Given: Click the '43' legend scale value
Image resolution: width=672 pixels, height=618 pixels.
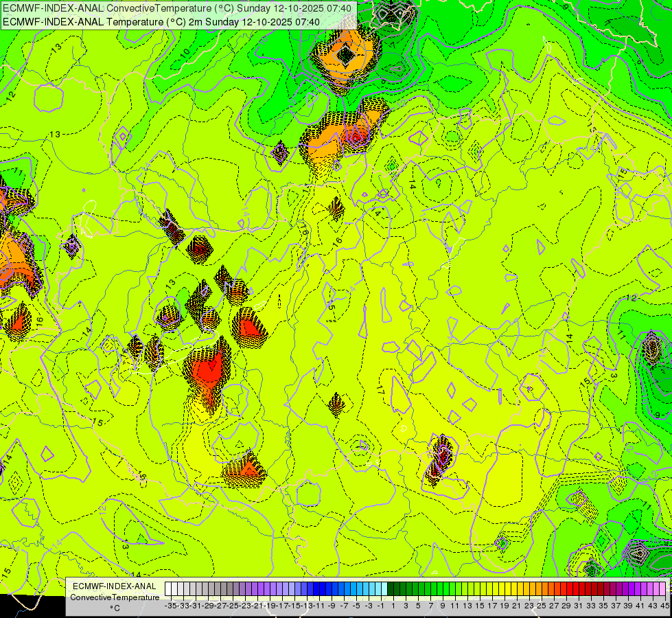Looking at the screenshot, I should [653, 606].
